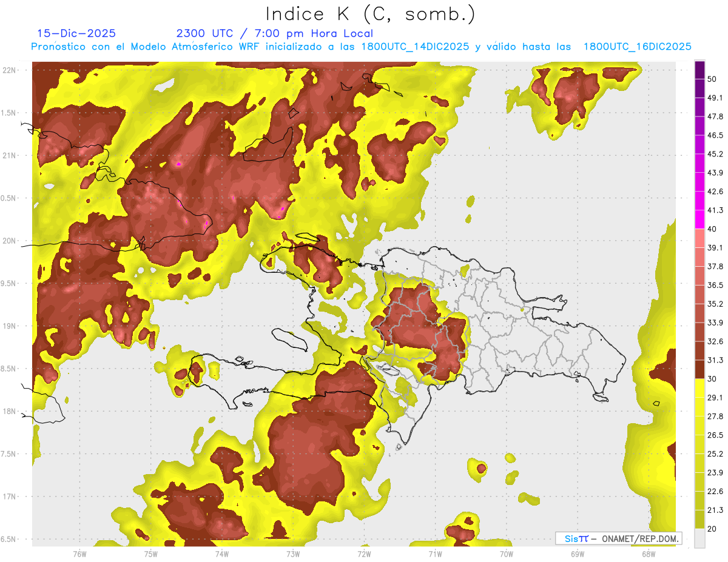Select the "69W" longitude label
728x562 pixels.
(577, 554)
